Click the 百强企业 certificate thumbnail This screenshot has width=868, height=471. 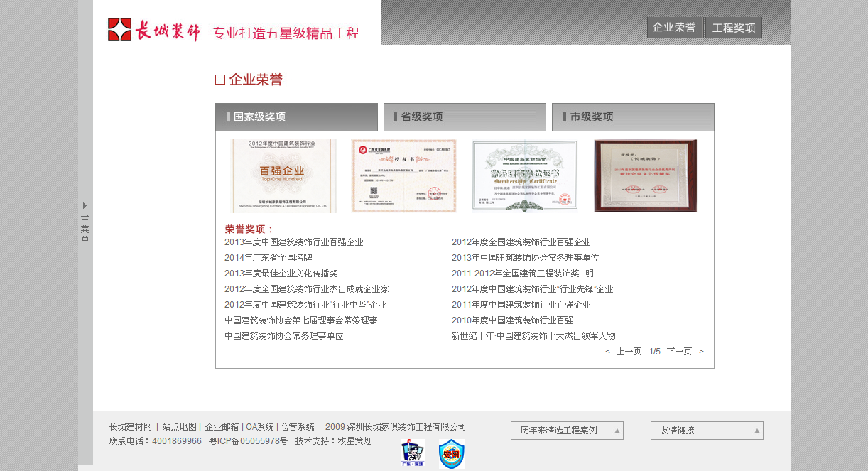(283, 175)
